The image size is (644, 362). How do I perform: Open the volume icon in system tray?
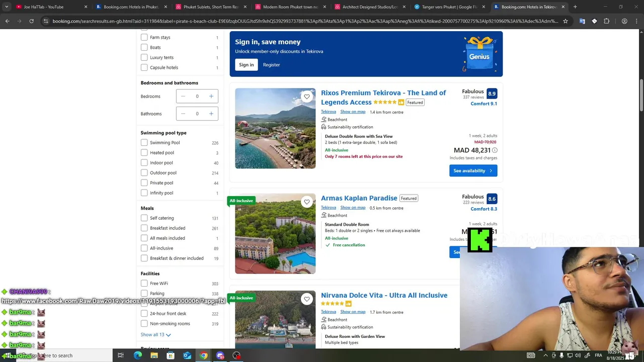pyautogui.click(x=578, y=355)
